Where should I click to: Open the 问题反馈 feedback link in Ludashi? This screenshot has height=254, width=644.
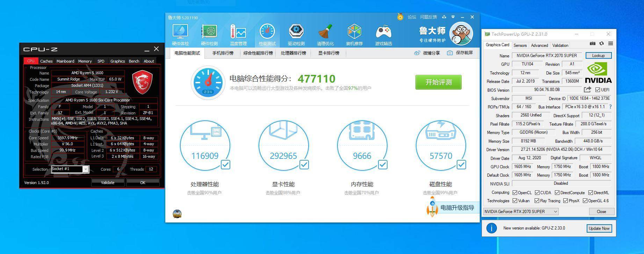pyautogui.click(x=428, y=17)
